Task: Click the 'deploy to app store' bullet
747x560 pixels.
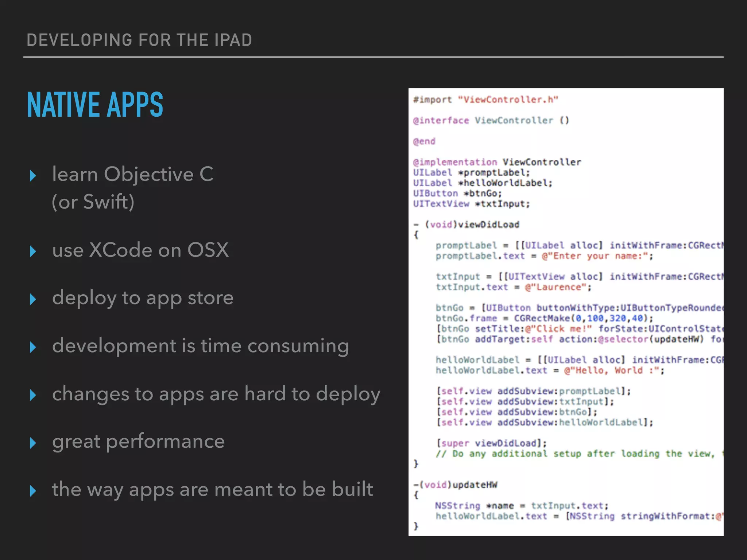Action: click(143, 299)
